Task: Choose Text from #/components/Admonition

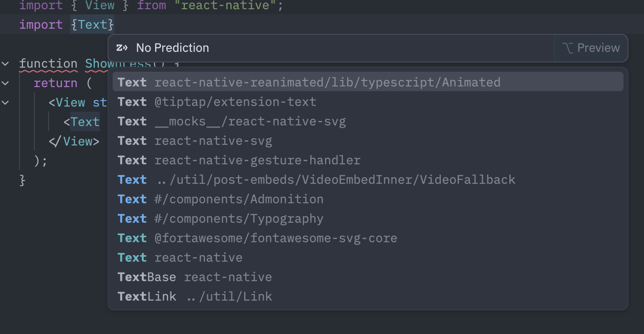Action: coord(221,199)
